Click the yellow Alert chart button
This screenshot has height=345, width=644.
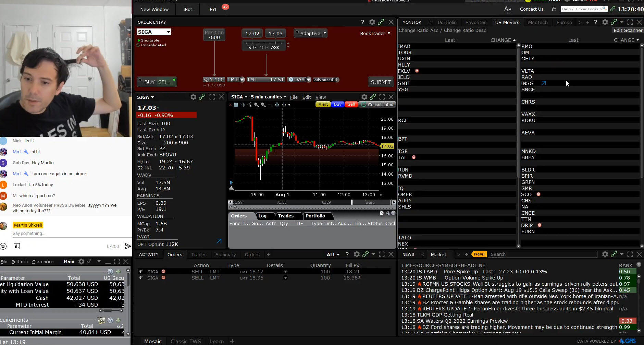pyautogui.click(x=323, y=105)
